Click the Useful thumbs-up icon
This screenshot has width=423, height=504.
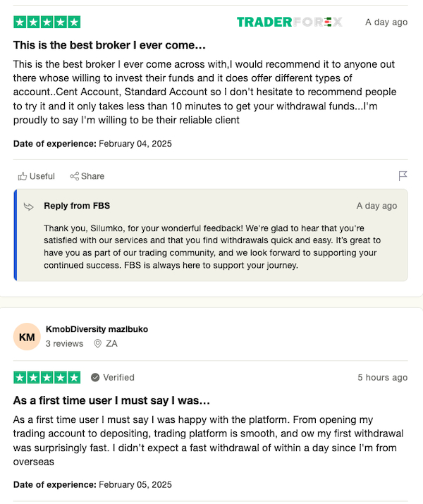(x=22, y=176)
